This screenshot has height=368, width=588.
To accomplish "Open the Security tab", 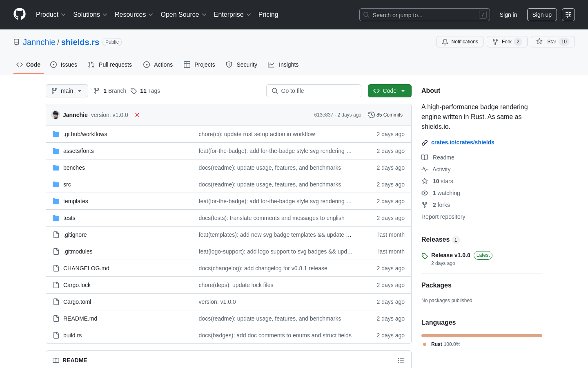I will [242, 65].
